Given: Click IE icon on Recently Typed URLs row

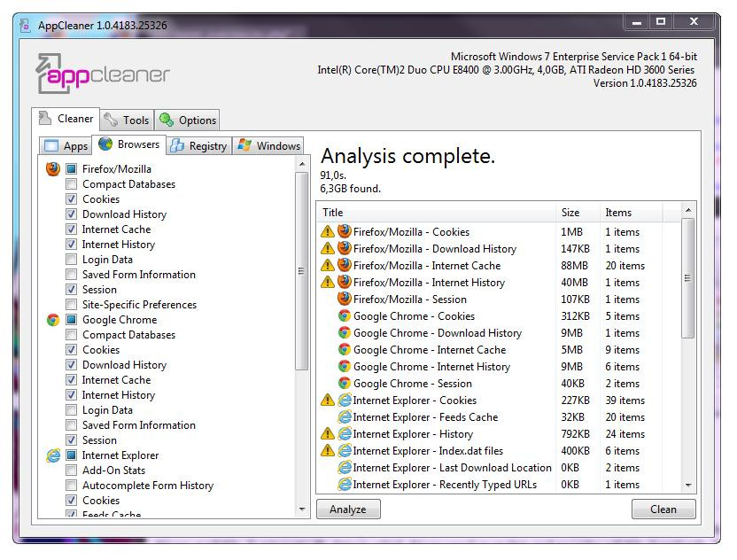Looking at the screenshot, I should pos(345,485).
